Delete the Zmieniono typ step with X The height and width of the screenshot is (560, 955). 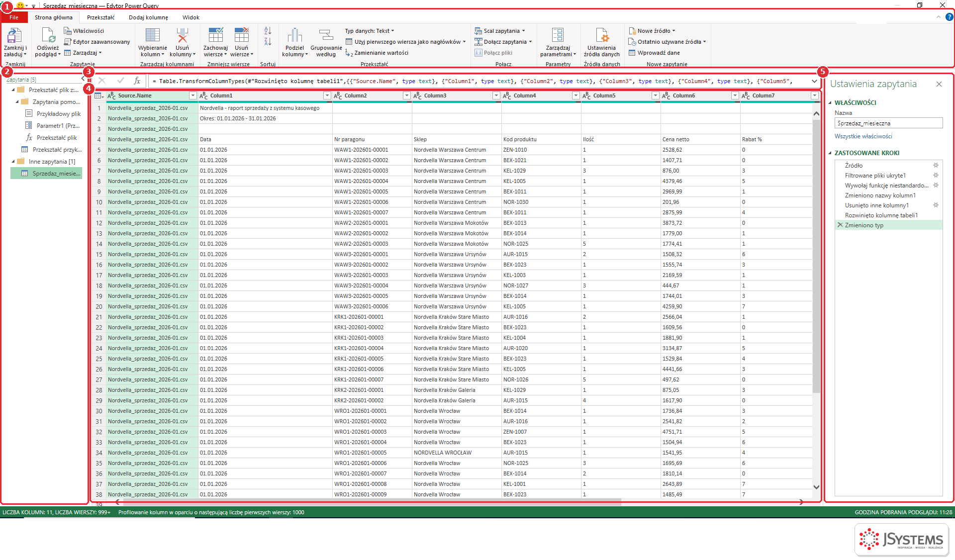(840, 225)
